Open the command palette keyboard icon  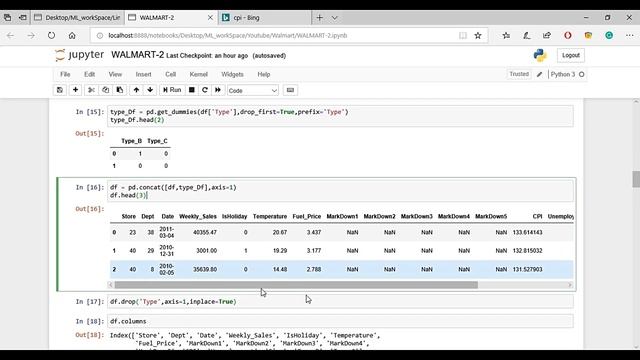pyautogui.click(x=290, y=90)
